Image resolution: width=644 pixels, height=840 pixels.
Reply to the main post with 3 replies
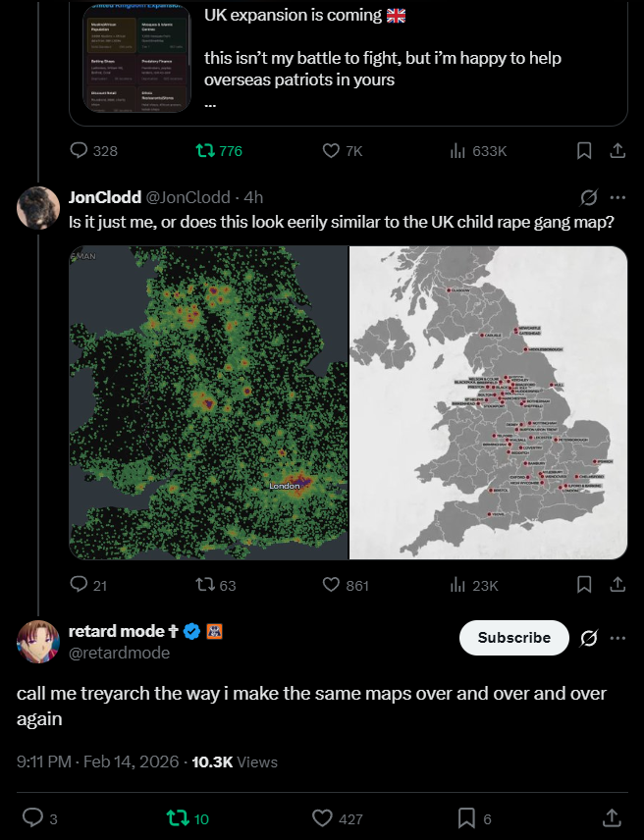[x=32, y=817]
